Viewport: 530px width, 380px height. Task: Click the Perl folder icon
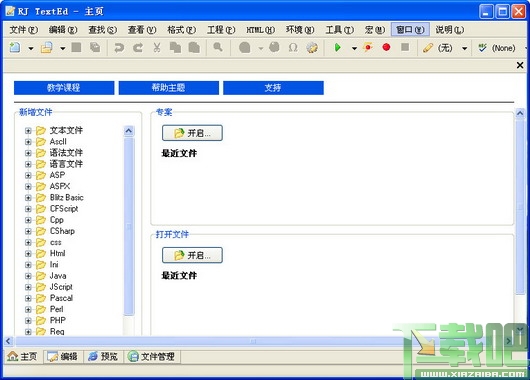pyautogui.click(x=41, y=309)
